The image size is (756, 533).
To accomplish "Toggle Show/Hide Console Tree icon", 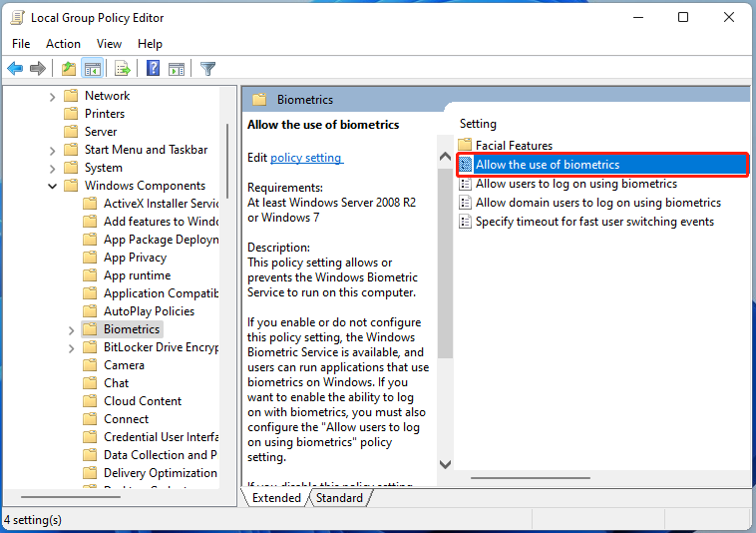I will tap(92, 69).
